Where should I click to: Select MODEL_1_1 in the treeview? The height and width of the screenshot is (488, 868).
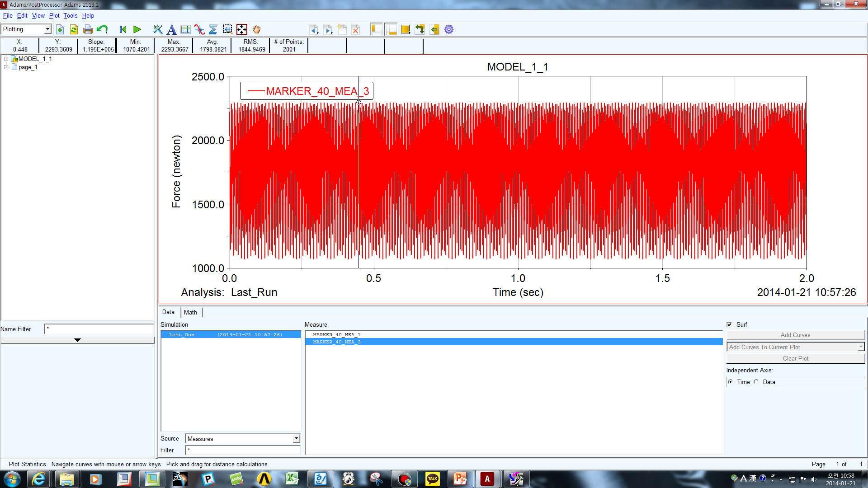pos(35,59)
